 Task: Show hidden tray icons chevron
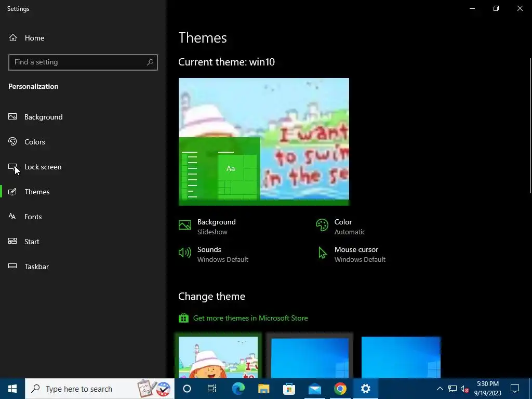(440, 389)
